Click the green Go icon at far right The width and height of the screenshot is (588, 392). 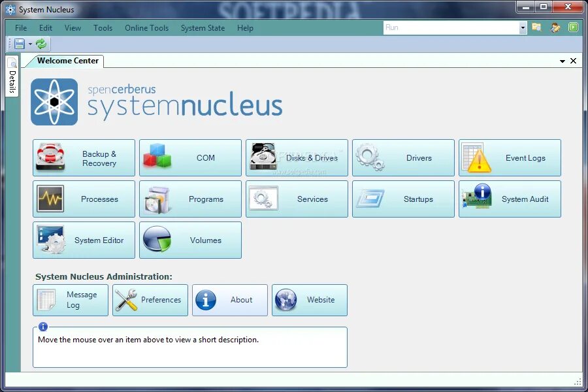(573, 27)
